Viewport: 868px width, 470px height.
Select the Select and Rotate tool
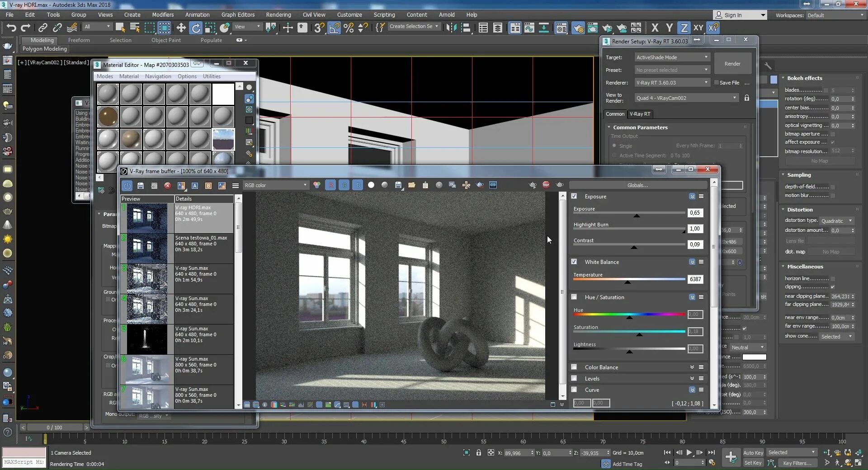click(x=195, y=28)
